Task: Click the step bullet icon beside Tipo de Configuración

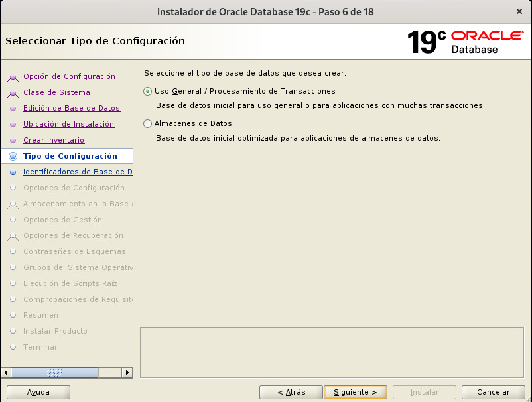Action: 13,156
